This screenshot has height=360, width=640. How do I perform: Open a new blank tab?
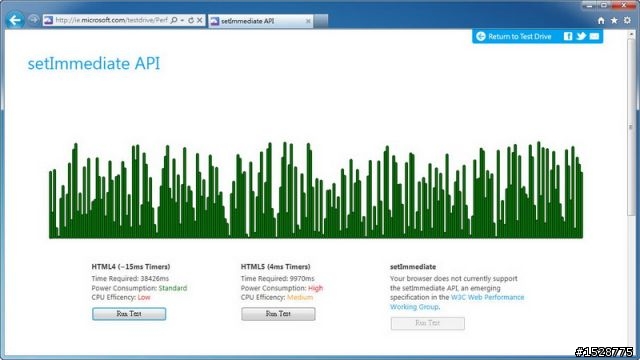(321, 21)
